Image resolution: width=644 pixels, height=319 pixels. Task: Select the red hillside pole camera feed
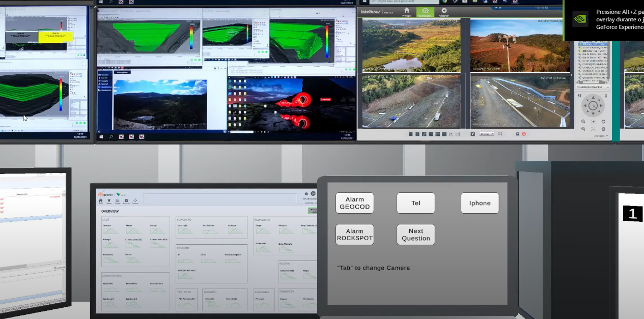(x=519, y=45)
